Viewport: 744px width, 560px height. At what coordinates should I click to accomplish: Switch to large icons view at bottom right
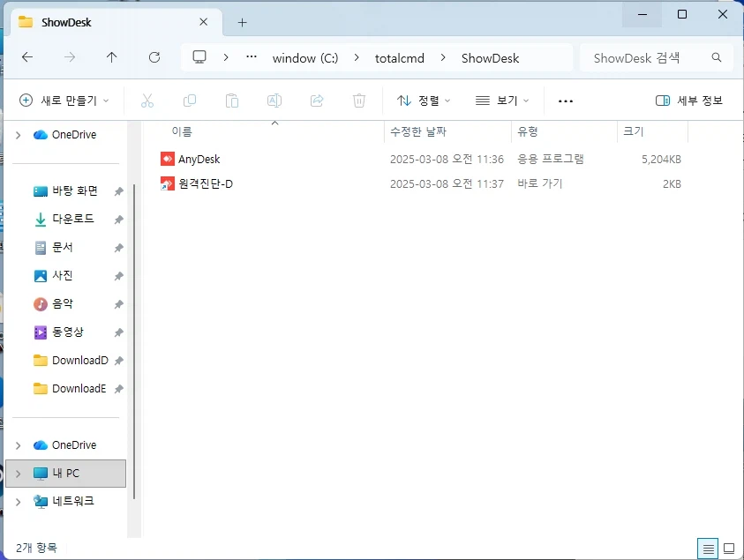(x=731, y=548)
